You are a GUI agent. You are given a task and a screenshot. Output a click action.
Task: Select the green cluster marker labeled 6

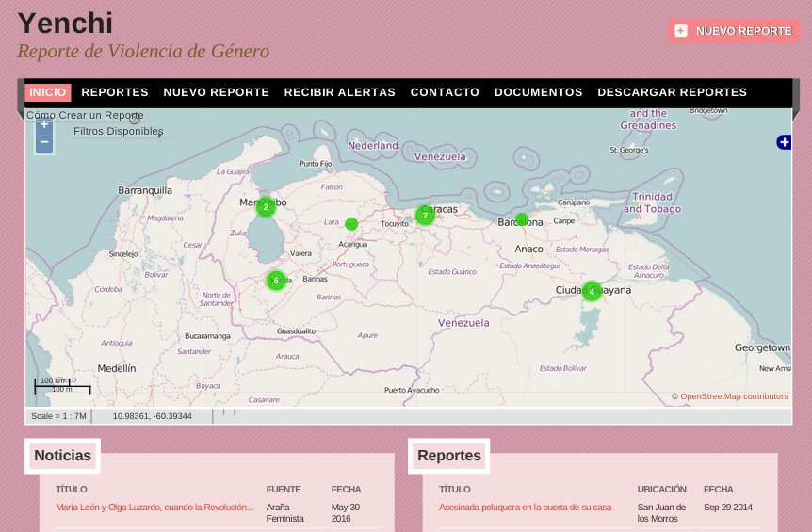click(x=276, y=280)
